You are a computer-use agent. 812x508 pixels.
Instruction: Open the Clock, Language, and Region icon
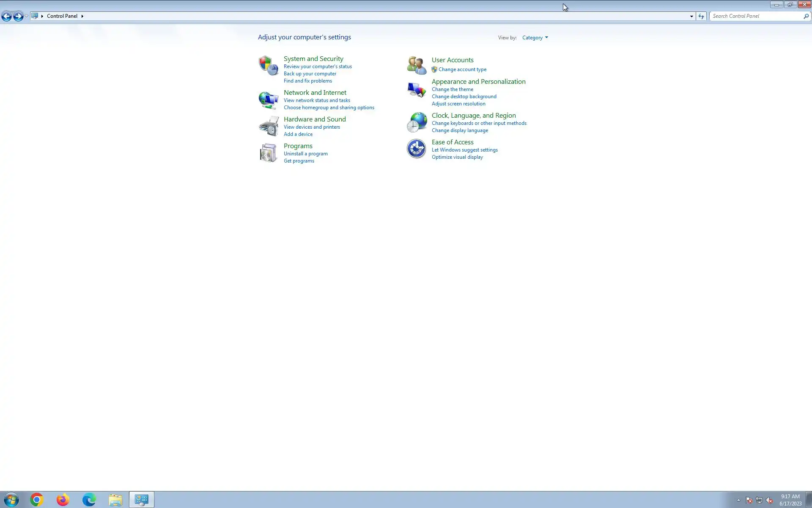[416, 122]
